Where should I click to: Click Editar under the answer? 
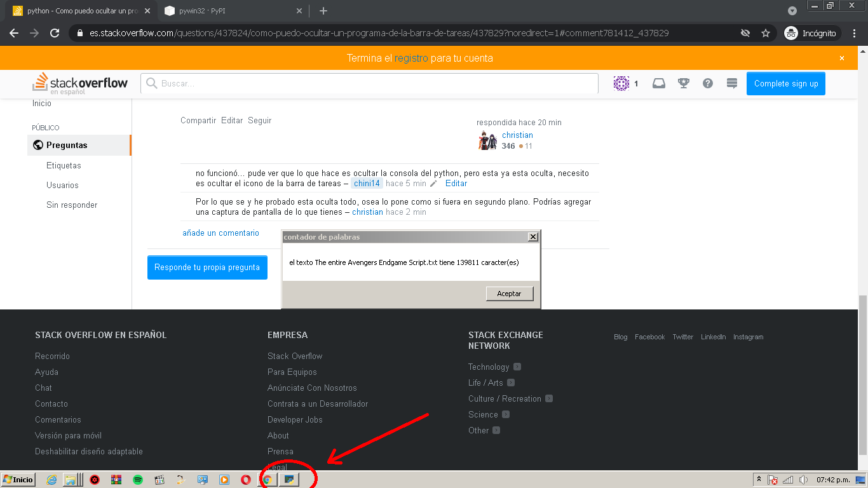232,120
